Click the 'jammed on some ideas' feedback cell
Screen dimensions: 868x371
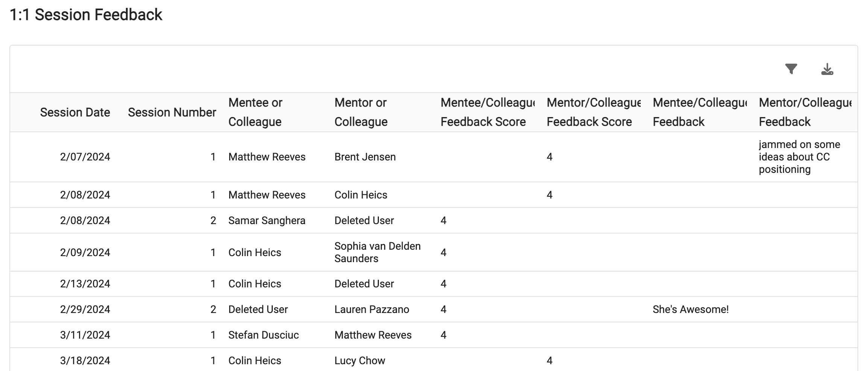(799, 157)
